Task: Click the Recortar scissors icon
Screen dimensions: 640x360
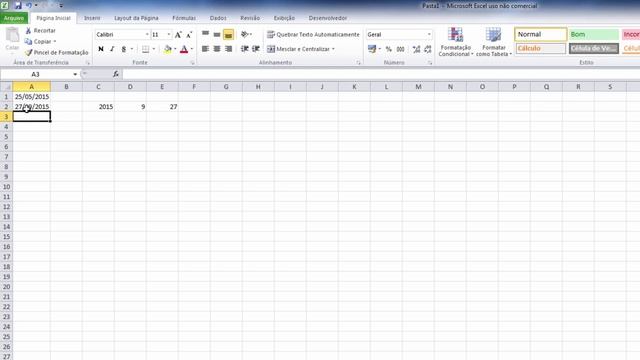Action: tap(28, 31)
